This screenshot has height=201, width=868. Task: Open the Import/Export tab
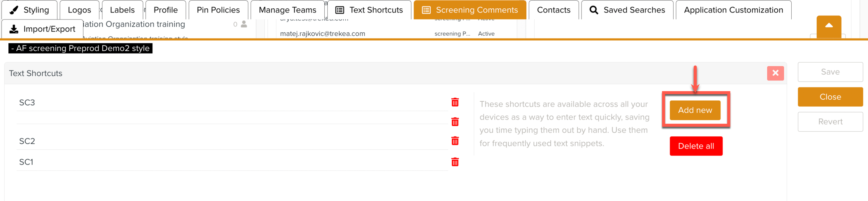42,29
